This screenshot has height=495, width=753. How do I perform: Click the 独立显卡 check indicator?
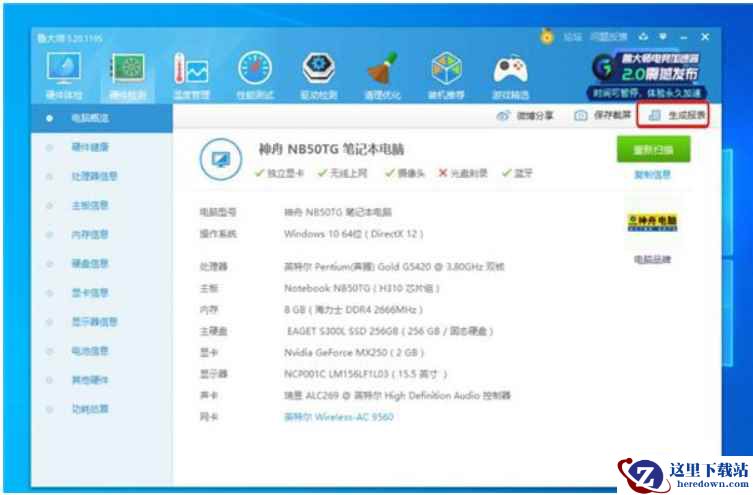tap(279, 173)
